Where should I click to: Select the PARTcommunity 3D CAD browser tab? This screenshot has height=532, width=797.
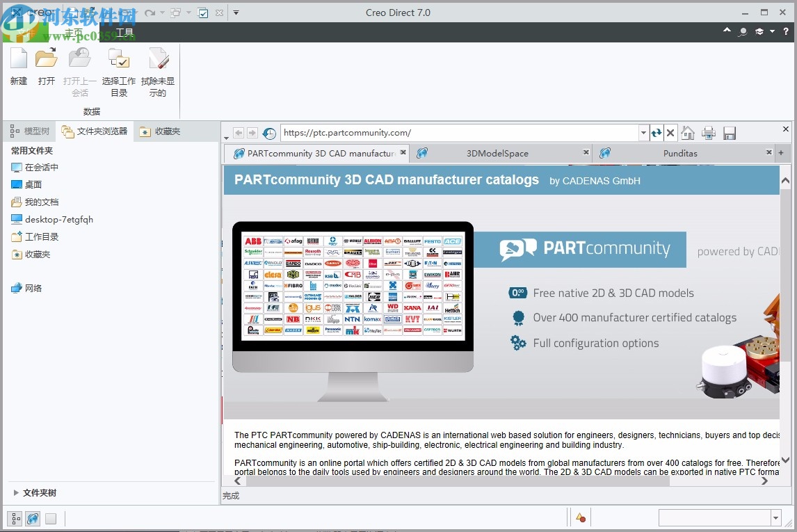(315, 154)
